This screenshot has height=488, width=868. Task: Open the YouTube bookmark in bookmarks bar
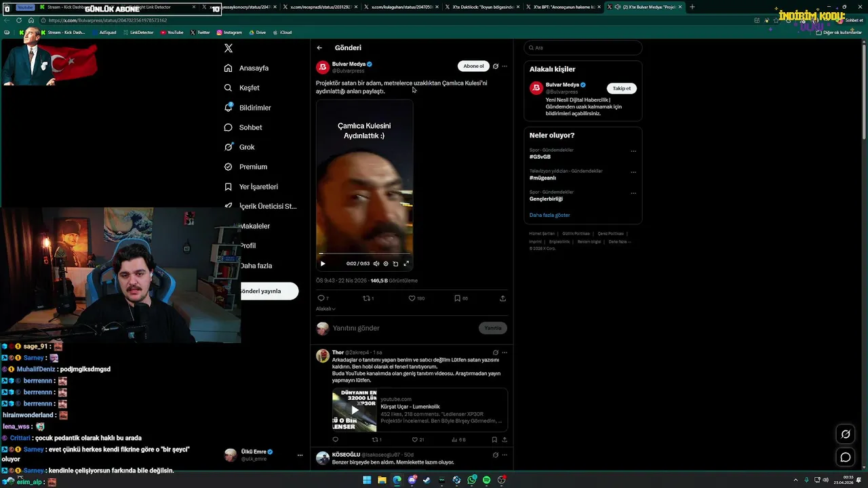[172, 33]
